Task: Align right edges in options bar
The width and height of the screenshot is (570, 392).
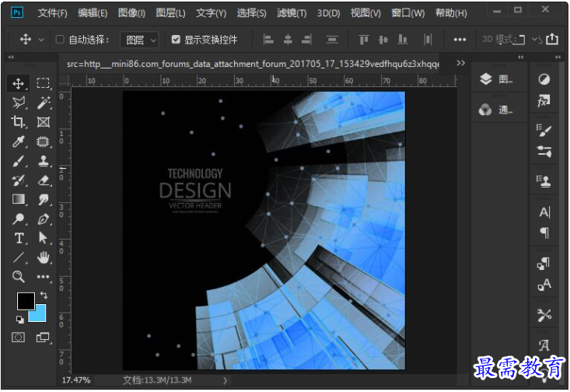Action: click(x=307, y=39)
